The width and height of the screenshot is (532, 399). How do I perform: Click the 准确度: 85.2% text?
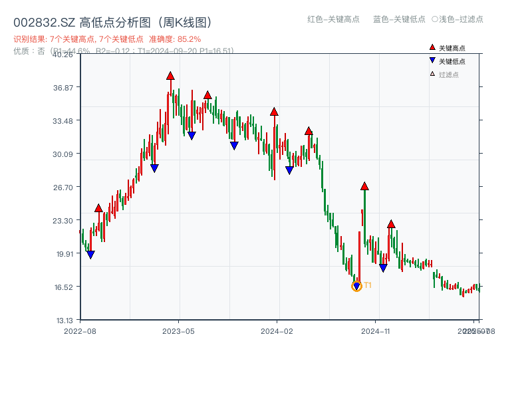tap(175, 39)
